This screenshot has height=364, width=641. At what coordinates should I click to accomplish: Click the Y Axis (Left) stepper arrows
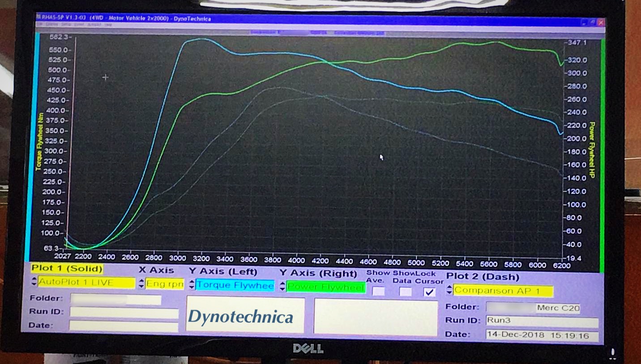[192, 285]
